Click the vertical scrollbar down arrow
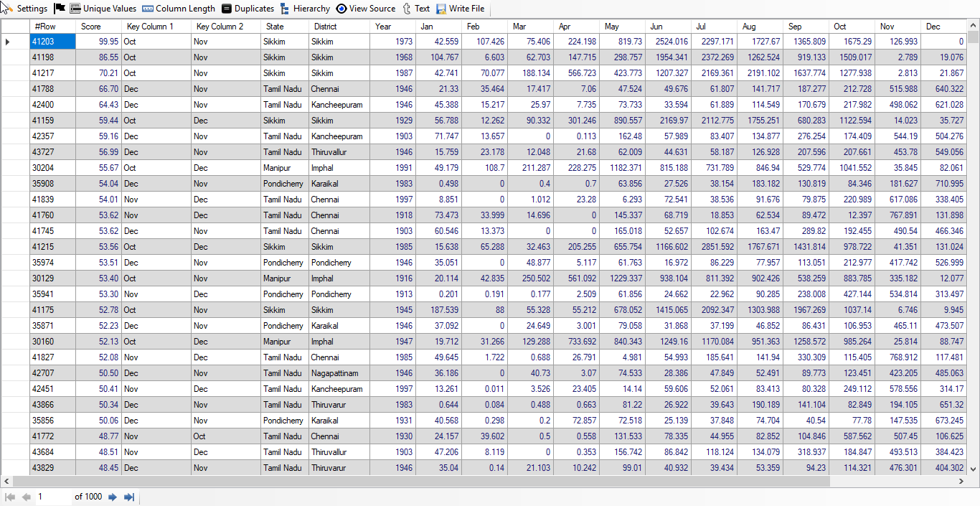Screen dimensions: 980x506 [x=973, y=469]
